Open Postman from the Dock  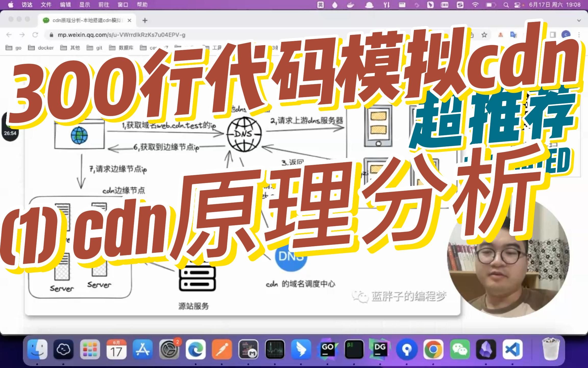pos(222,349)
